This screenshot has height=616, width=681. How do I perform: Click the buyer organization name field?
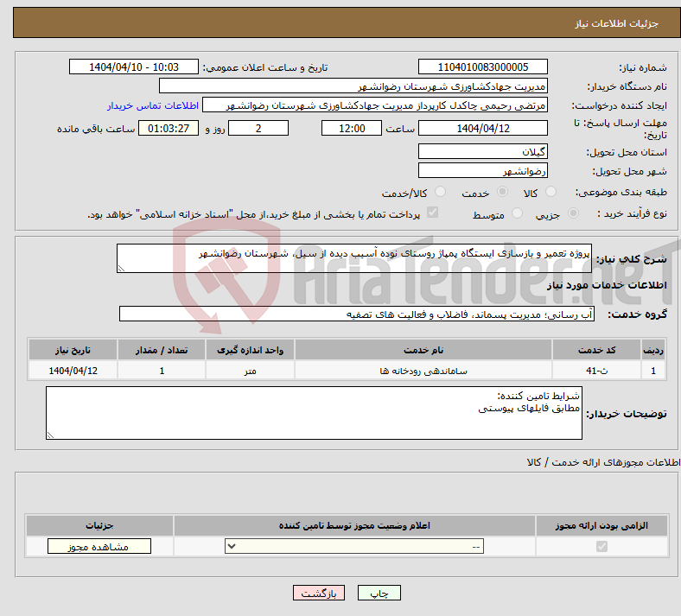pyautogui.click(x=353, y=86)
